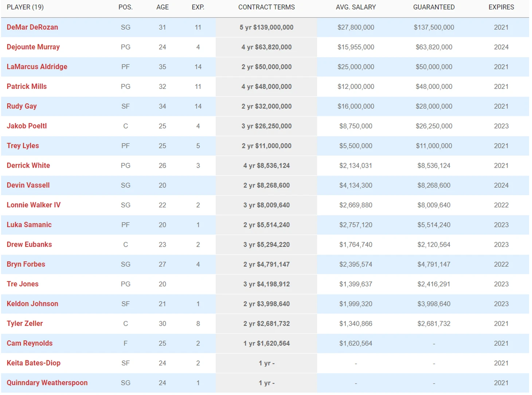This screenshot has height=395, width=532.
Task: Select the $12,000,000 average salary value
Action: coord(356,86)
